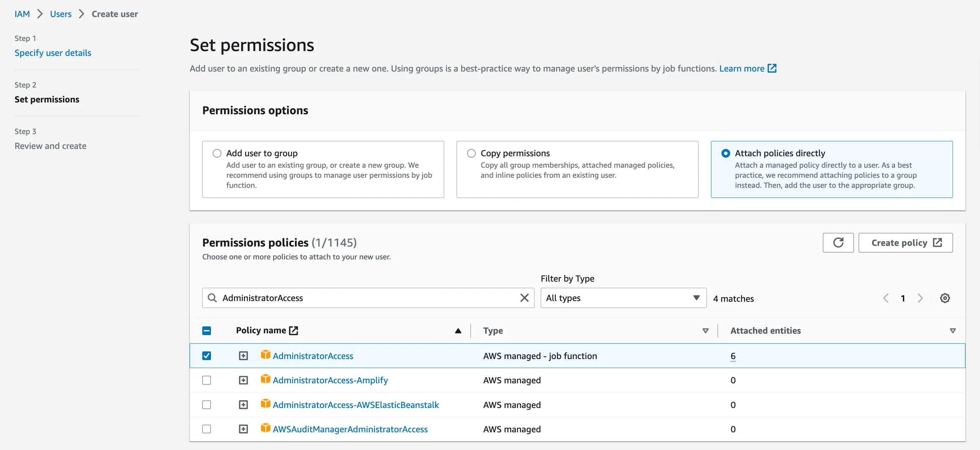Uncheck the AdministratorAccess policy checkbox
This screenshot has height=450, width=980.
[x=206, y=356]
